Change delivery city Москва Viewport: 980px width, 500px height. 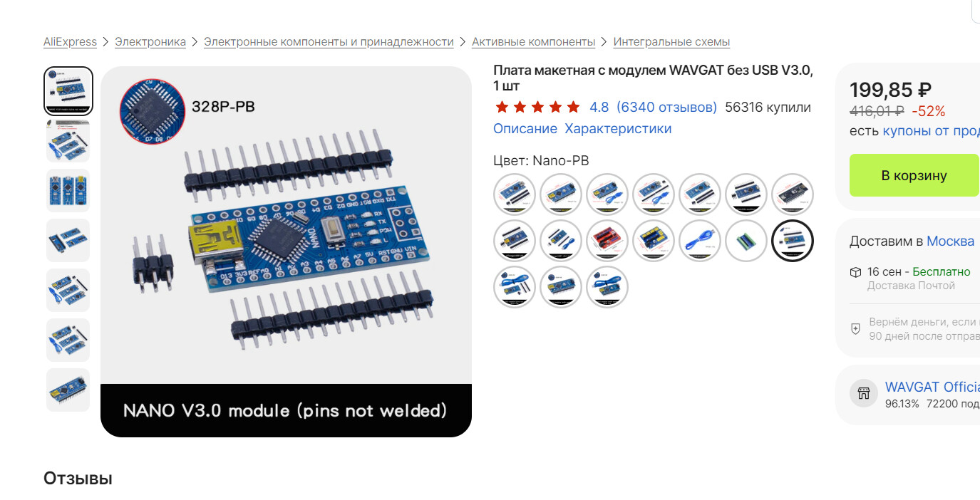[x=950, y=241]
